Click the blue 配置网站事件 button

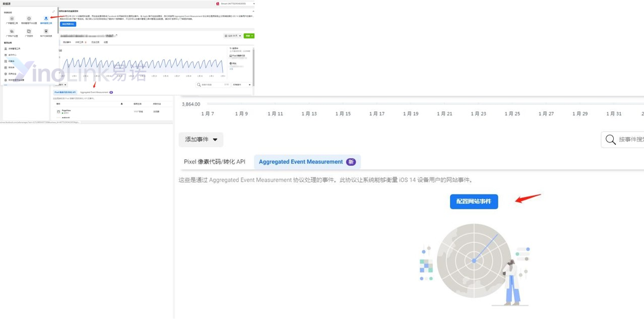[x=474, y=201]
